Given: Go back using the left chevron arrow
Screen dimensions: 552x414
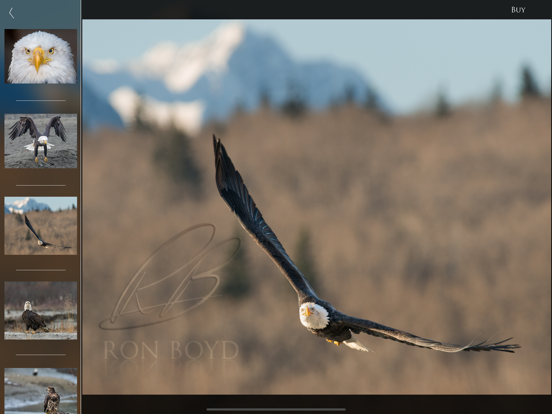Looking at the screenshot, I should click(11, 13).
